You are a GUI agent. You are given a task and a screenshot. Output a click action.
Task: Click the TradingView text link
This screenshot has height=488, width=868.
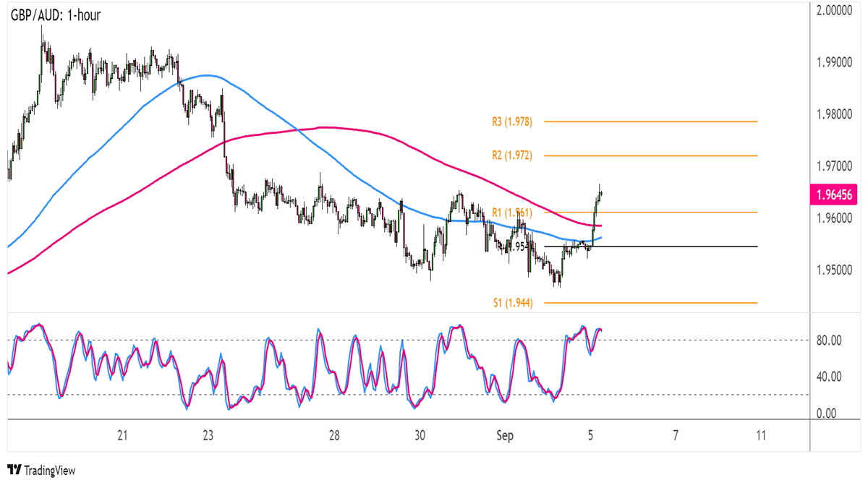pyautogui.click(x=50, y=471)
